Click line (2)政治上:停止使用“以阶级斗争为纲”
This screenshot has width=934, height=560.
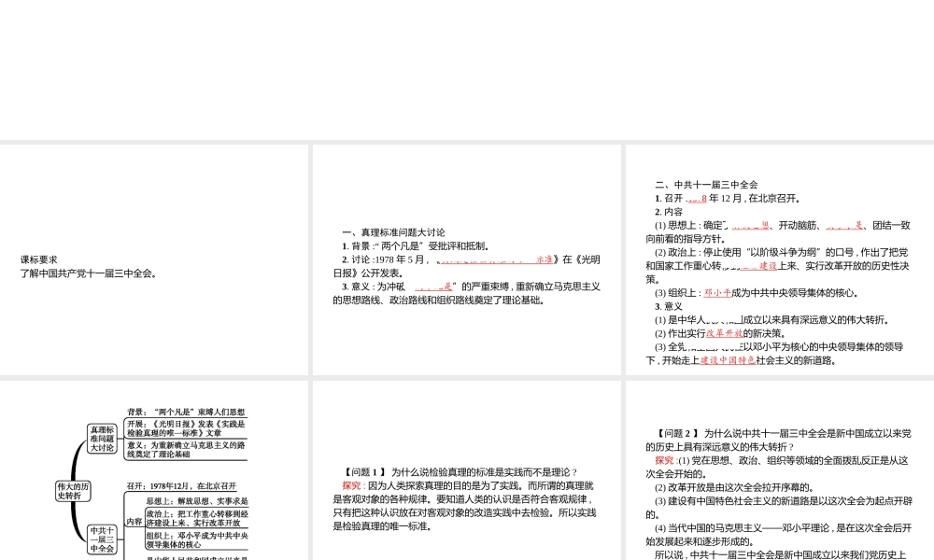point(782,252)
